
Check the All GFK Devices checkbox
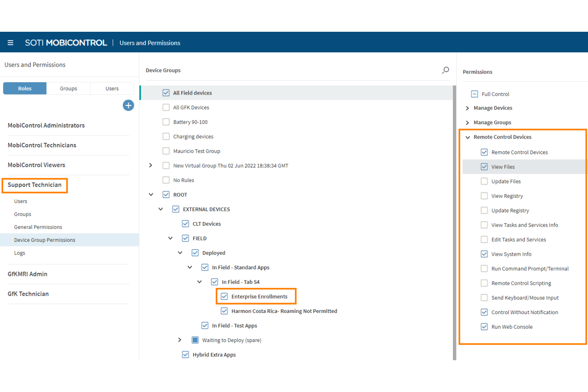click(x=166, y=107)
